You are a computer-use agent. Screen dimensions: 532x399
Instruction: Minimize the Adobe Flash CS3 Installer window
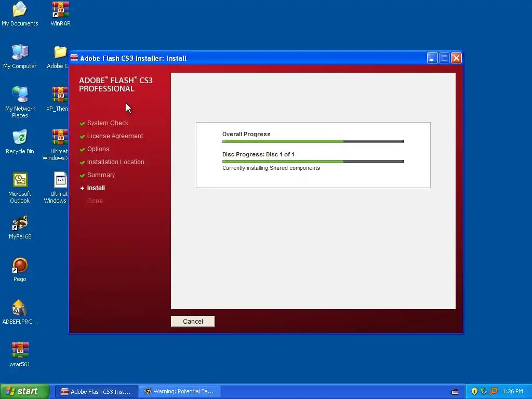(x=432, y=58)
